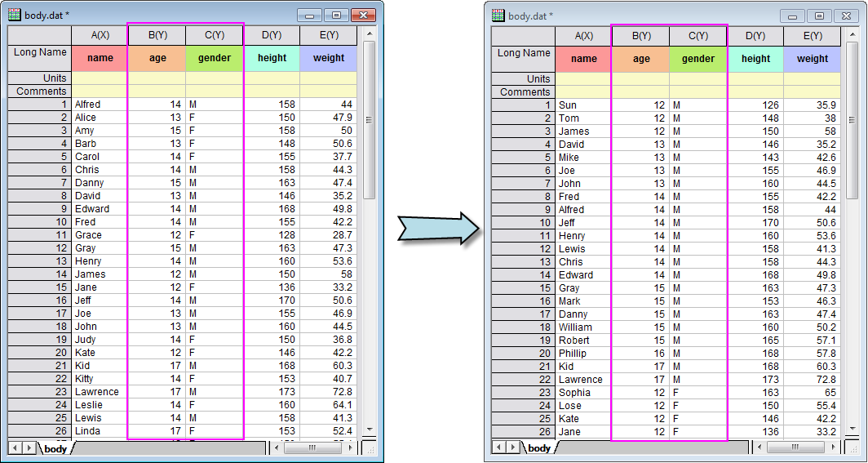
Task: Open the 'body' sheet tab in left window
Action: [55, 448]
